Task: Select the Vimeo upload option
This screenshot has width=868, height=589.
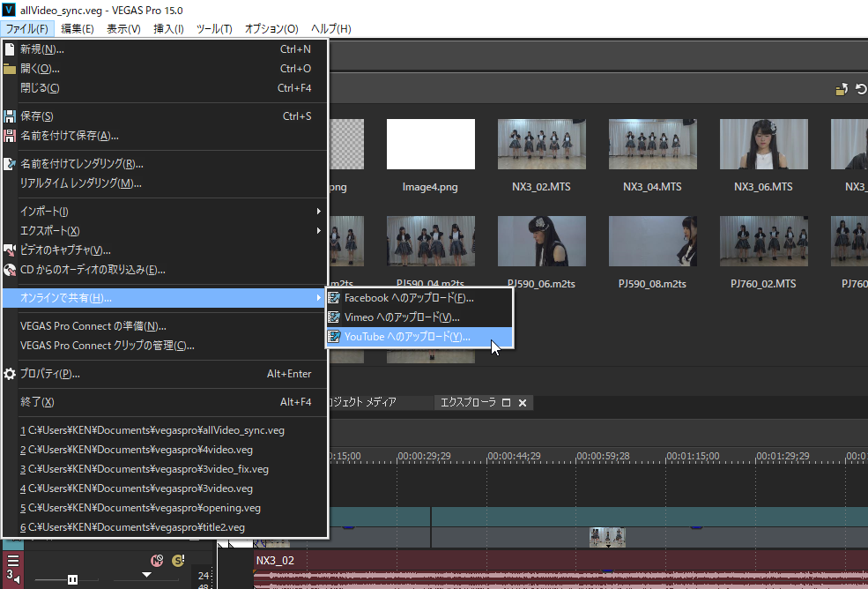Action: point(402,317)
